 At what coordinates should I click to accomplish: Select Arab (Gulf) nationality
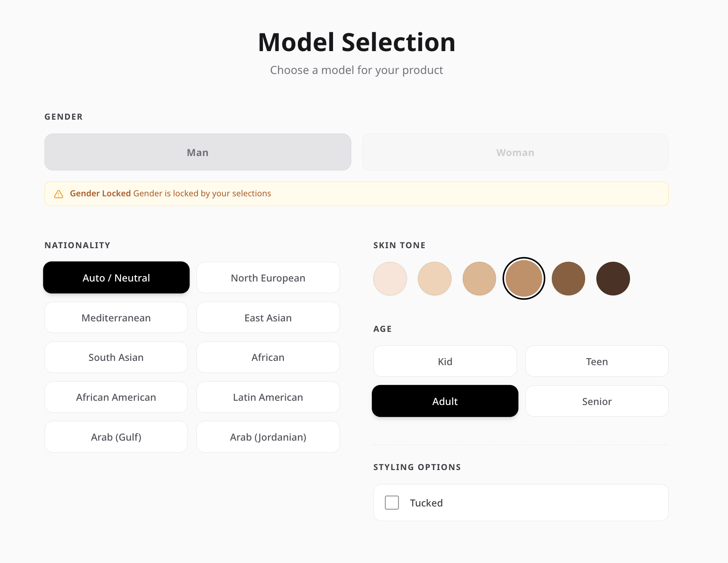116,437
